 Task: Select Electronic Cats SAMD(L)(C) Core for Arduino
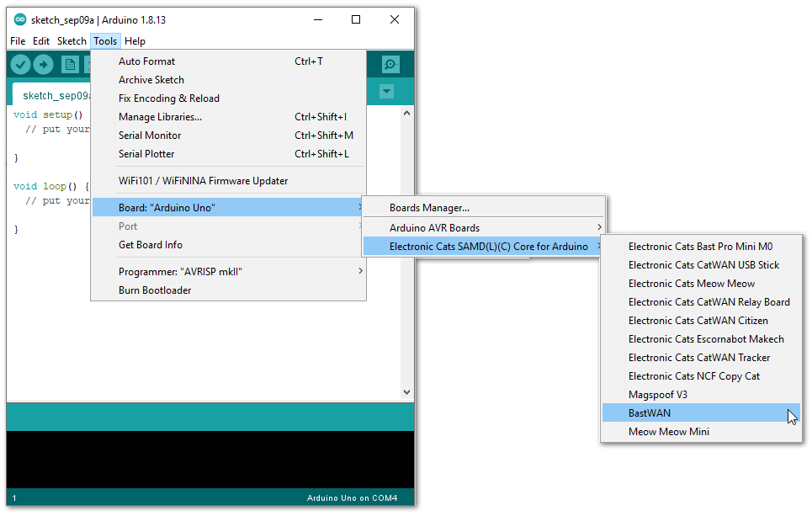point(484,247)
